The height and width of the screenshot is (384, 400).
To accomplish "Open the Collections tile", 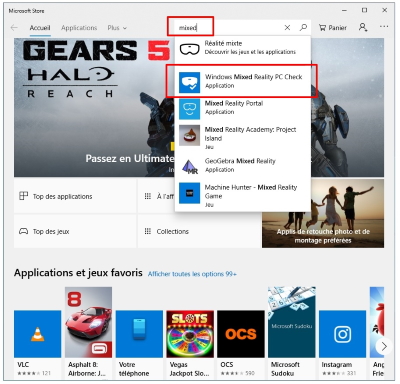I will [199, 231].
